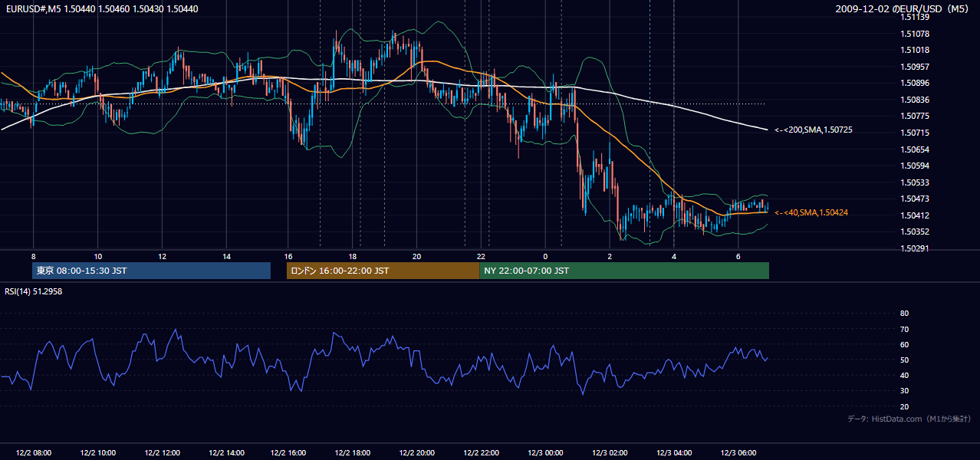Click the London 16:00-22:00 JST session bar
980x460 pixels.
(x=383, y=271)
